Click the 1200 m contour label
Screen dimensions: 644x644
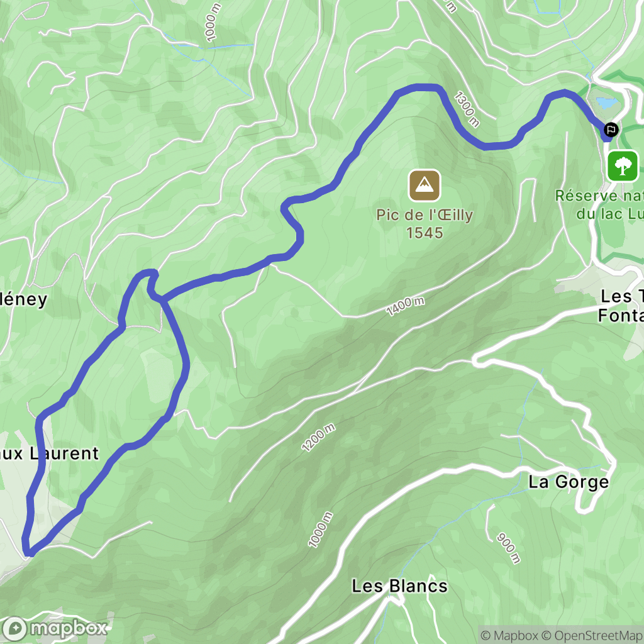[318, 438]
